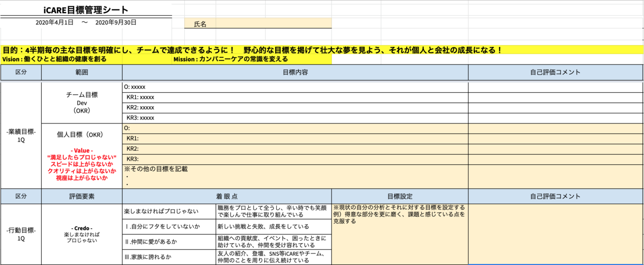The image size is (644, 265).
Task: Click 自己評価コメント header beside 目標設定
Action: click(x=555, y=196)
